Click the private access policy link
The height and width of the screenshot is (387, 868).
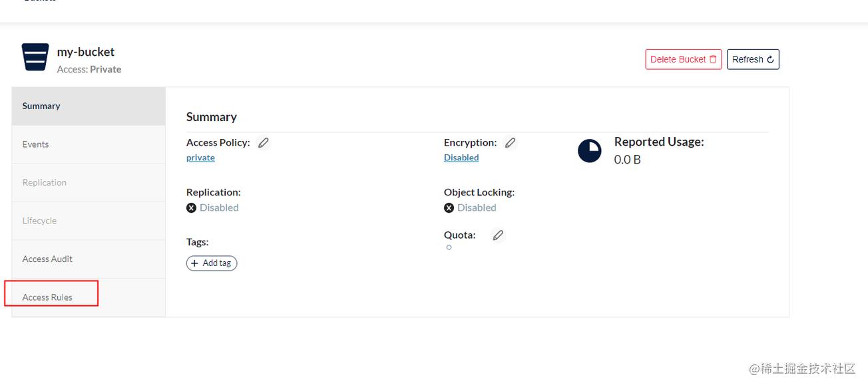pos(200,158)
